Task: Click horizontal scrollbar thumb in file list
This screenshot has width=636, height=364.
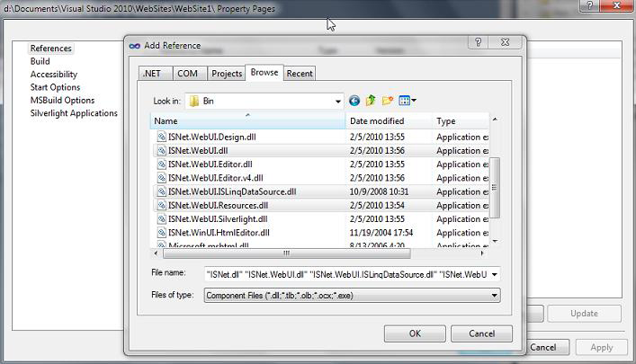Action: point(286,253)
